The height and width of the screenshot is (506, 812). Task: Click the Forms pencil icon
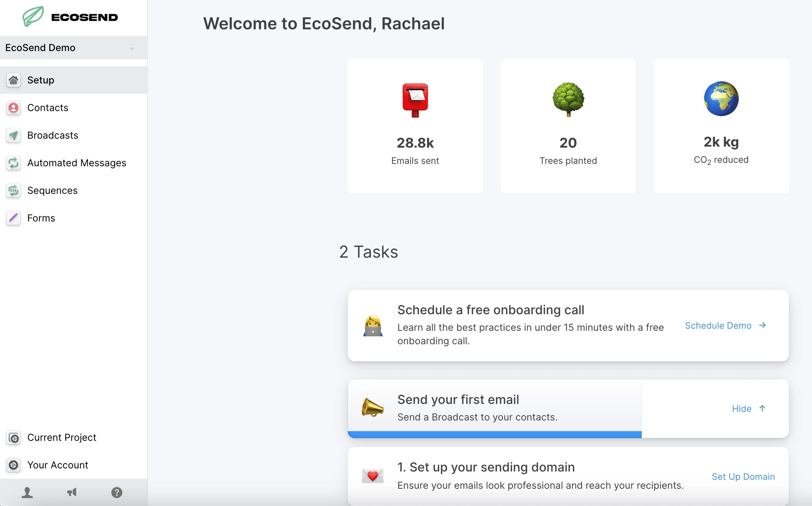[x=13, y=218]
